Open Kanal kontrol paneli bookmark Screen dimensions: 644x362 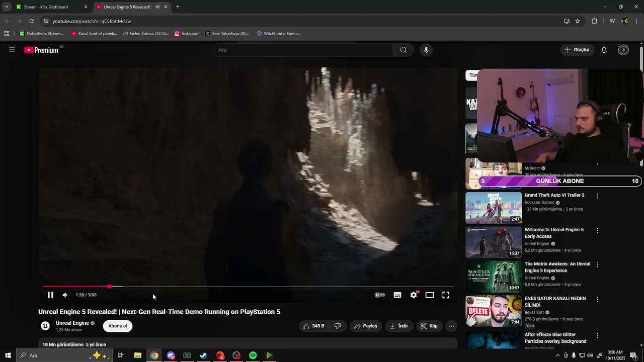click(x=94, y=34)
